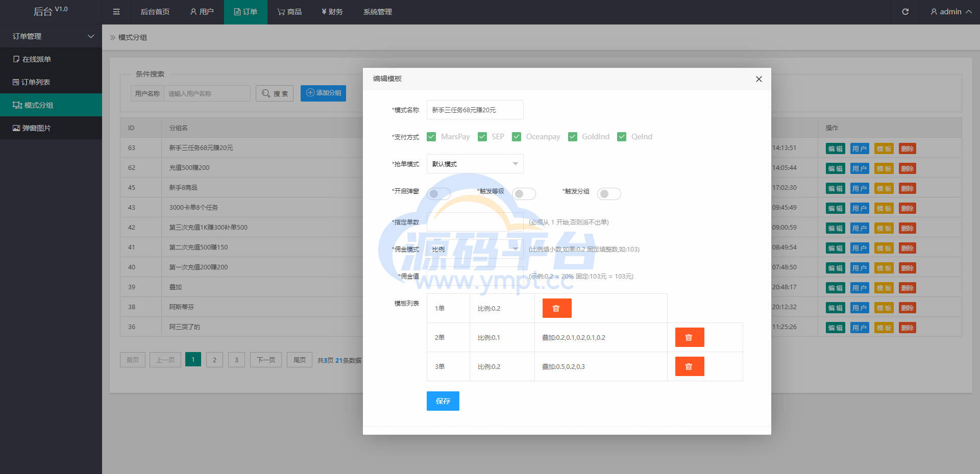Click table cell 阿斯蒂芬
The height and width of the screenshot is (474, 980).
coord(182,307)
